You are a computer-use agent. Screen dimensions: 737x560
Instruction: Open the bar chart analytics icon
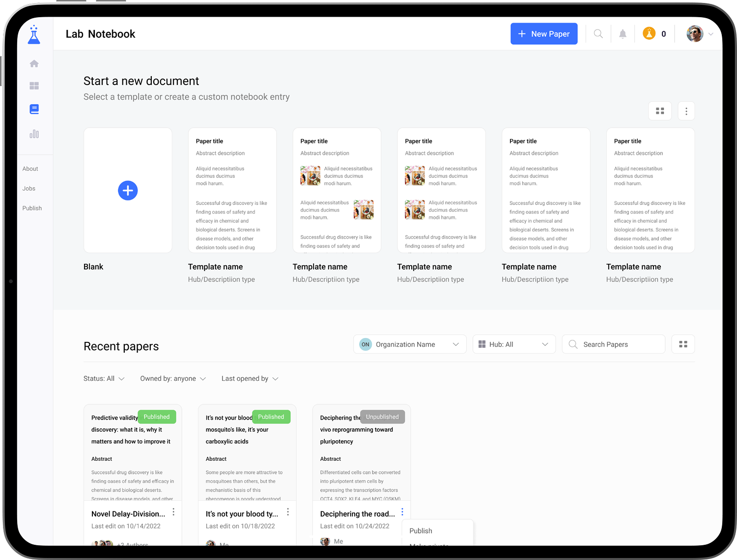point(34,134)
